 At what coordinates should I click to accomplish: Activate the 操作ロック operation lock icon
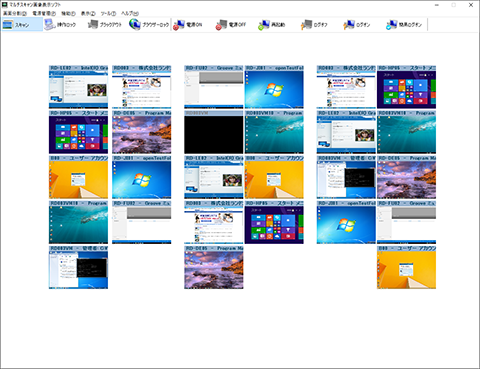click(60, 25)
